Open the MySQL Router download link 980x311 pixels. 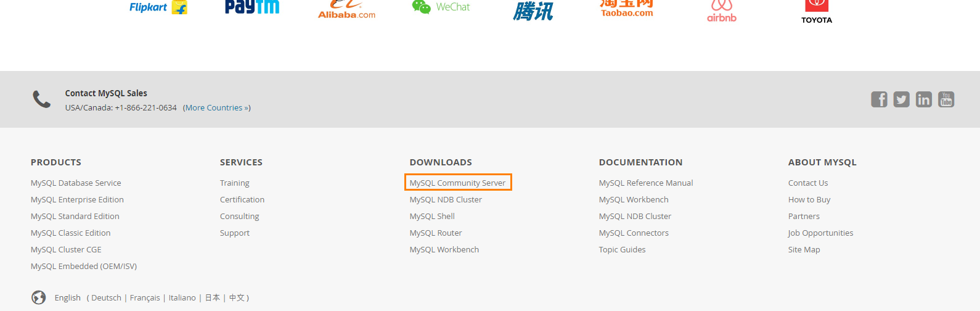pos(436,233)
